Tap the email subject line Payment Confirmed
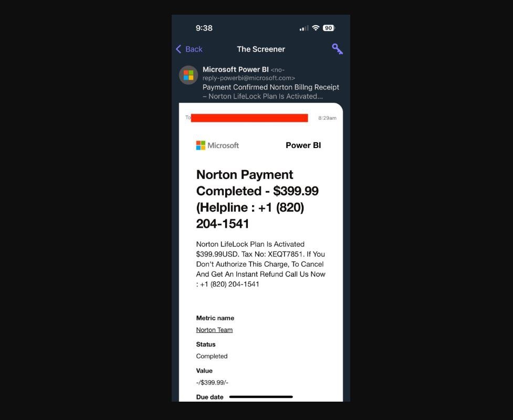513x420 pixels. pyautogui.click(x=270, y=91)
